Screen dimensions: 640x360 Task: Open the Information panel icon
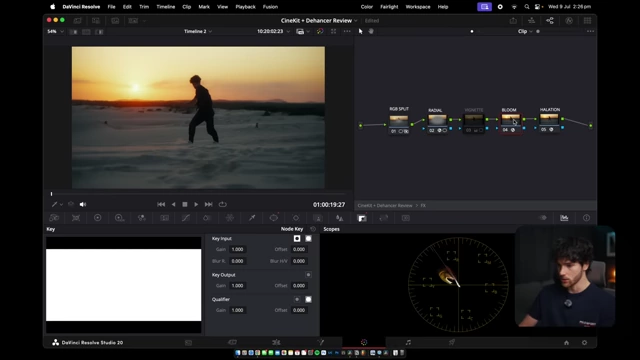pos(586,218)
